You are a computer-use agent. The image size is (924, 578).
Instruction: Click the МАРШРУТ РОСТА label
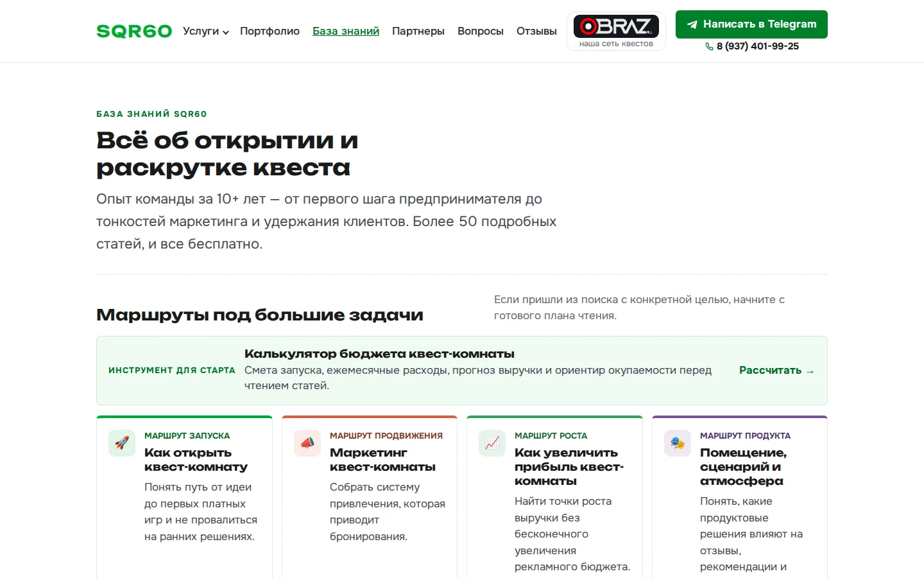point(551,435)
